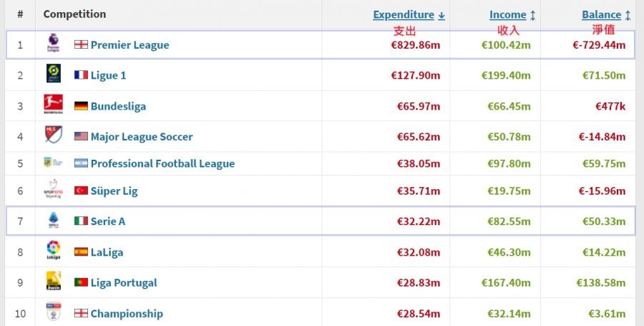
Task: Open the Championship competition link
Action: pyautogui.click(x=127, y=314)
